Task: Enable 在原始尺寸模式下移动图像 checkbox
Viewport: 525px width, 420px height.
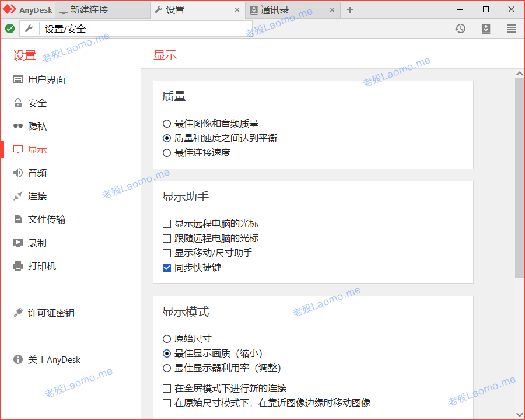Action: (167, 403)
